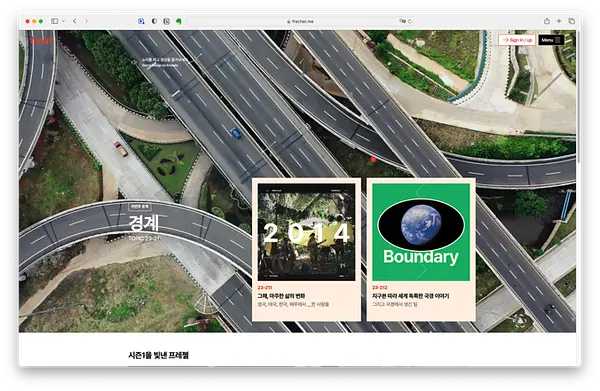This screenshot has height=391, width=600.
Task: Open the green Evernote elephant extension
Action: pos(179,21)
